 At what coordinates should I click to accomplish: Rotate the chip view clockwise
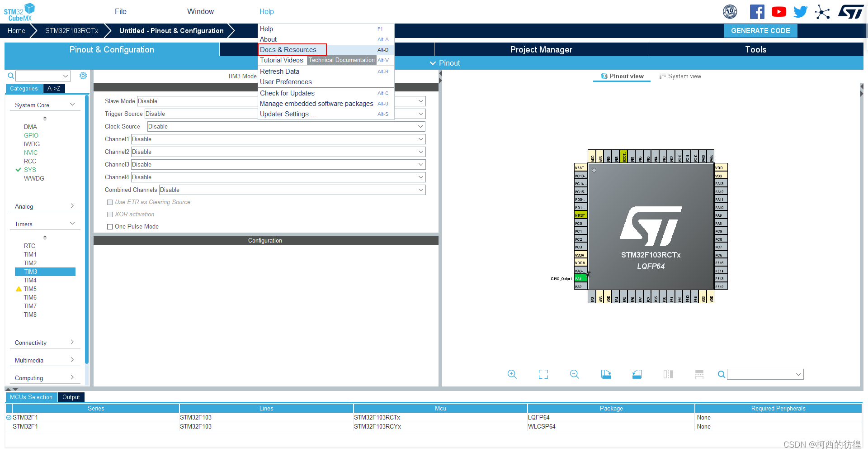point(606,374)
